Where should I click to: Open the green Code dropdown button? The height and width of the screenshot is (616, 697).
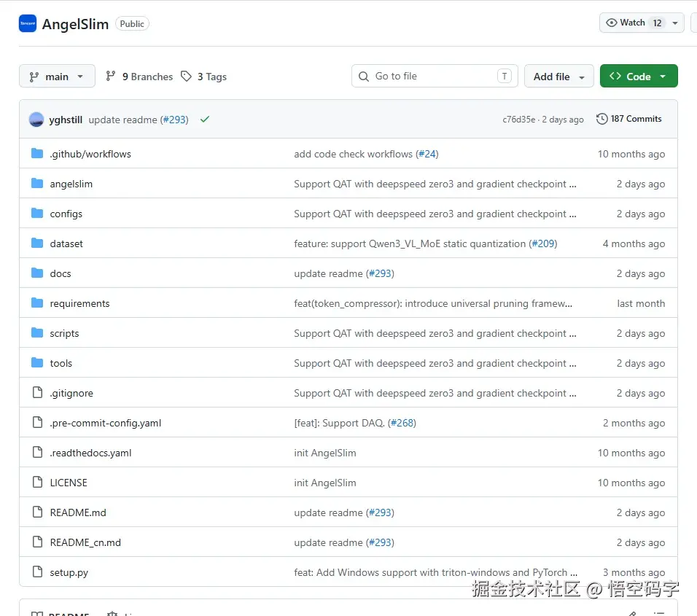coord(639,76)
